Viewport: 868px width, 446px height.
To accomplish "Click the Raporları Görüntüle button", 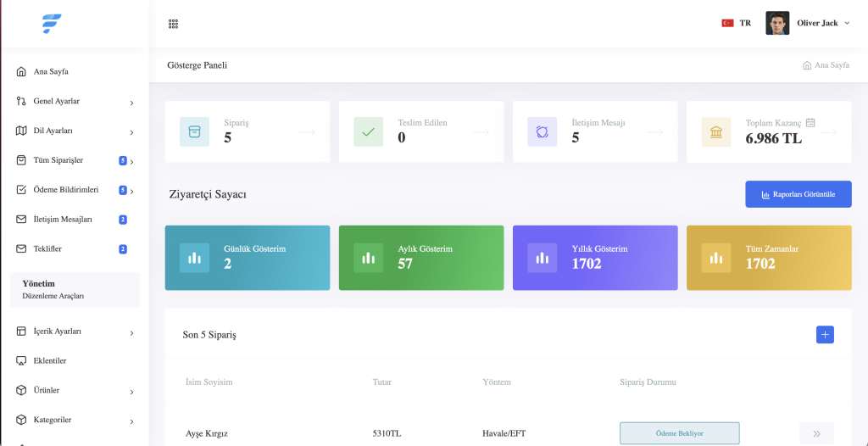I will point(798,194).
